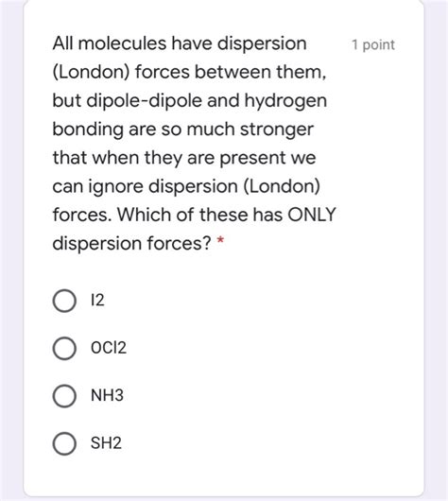The height and width of the screenshot is (501, 448).
Task: Click the word "ONLY" in the question
Action: point(312,215)
